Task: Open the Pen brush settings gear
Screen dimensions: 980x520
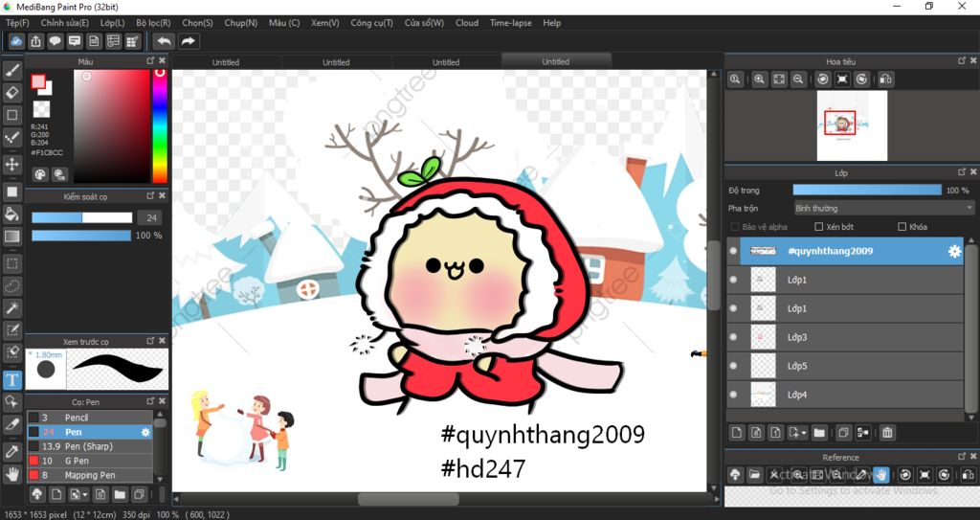Action: pyautogui.click(x=145, y=432)
